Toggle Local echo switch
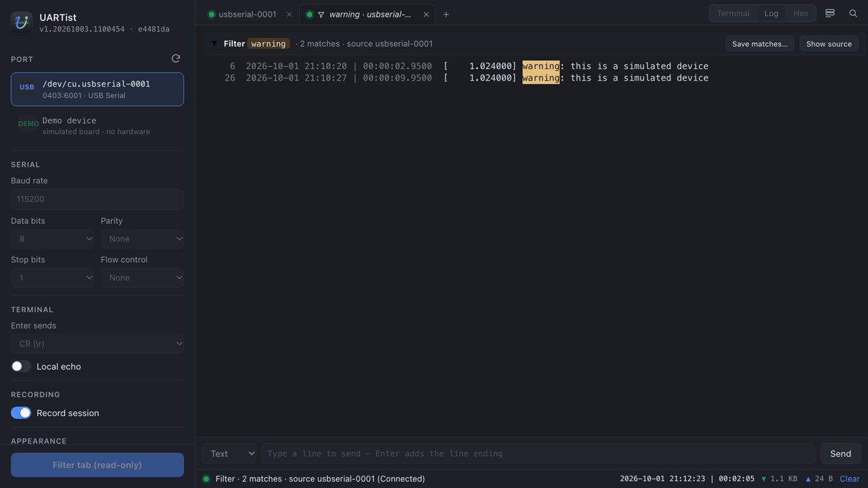The image size is (868, 488). pyautogui.click(x=21, y=366)
